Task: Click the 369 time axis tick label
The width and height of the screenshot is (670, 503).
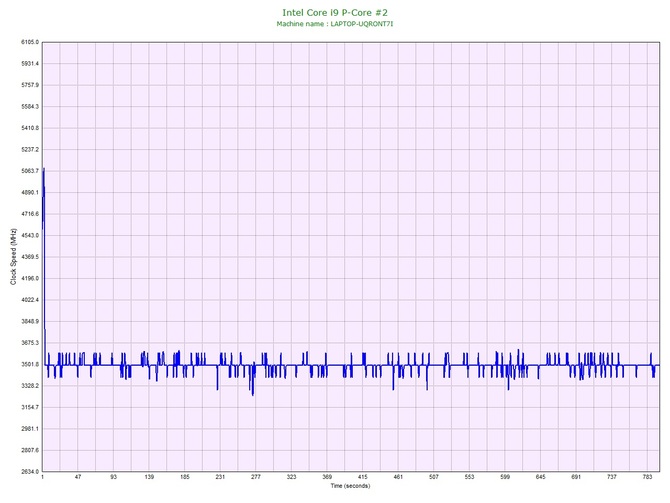Action: click(327, 477)
